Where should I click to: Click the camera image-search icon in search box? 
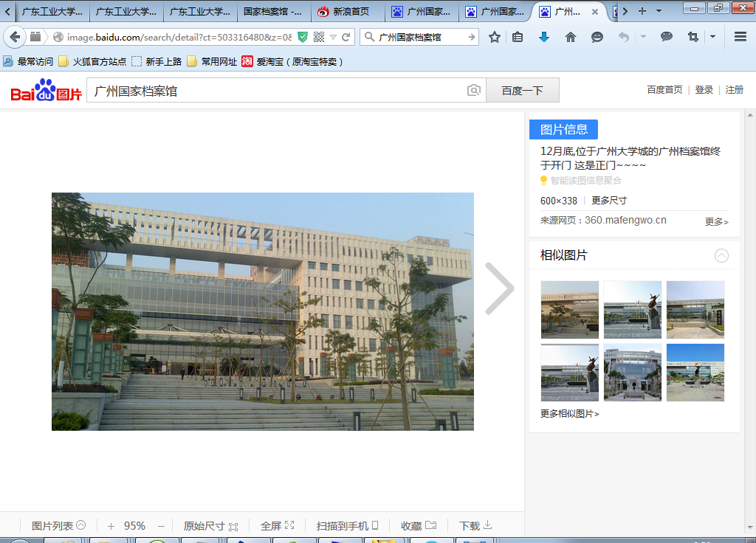(473, 91)
